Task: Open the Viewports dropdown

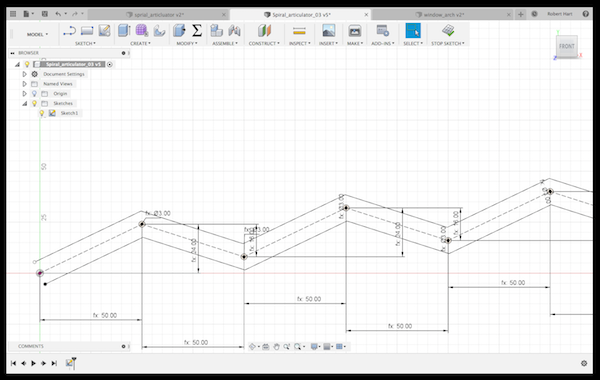Action: [x=340, y=347]
